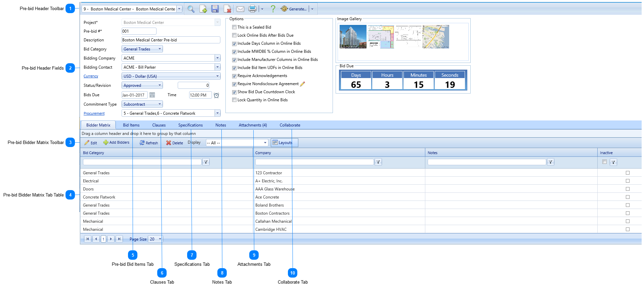Switch to the Clauses tab

[x=159, y=125]
